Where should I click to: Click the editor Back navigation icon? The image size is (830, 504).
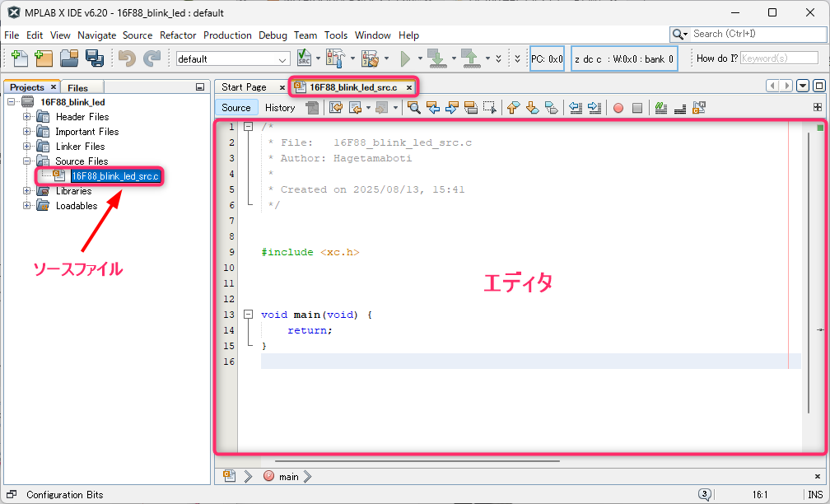click(355, 107)
